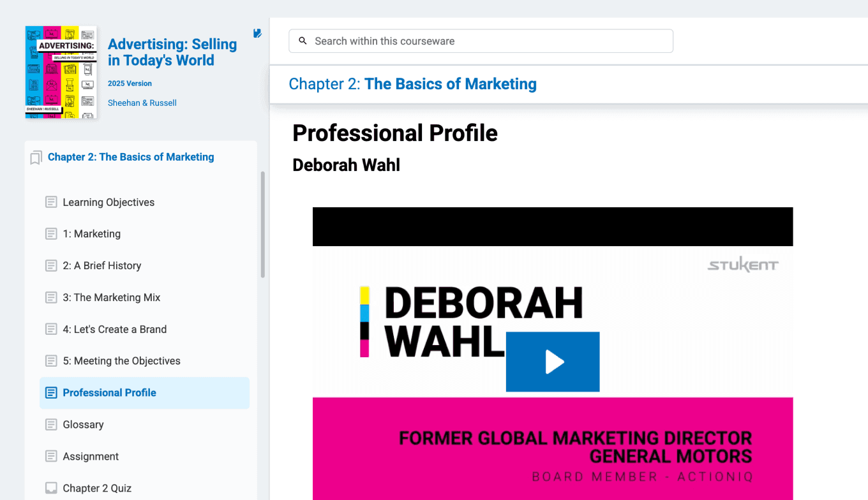Click the page icon beside Glossary
The height and width of the screenshot is (500, 868).
click(51, 425)
